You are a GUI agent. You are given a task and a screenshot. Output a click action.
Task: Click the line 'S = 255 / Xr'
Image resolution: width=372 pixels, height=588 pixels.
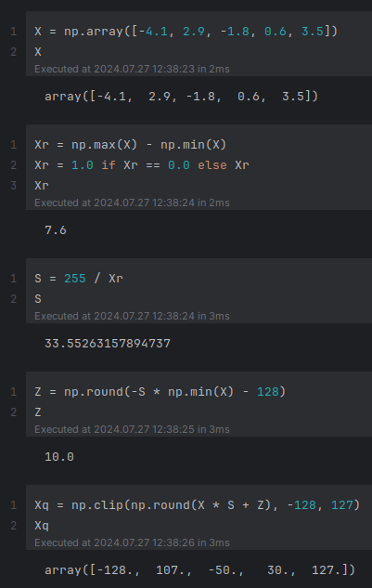point(79,279)
